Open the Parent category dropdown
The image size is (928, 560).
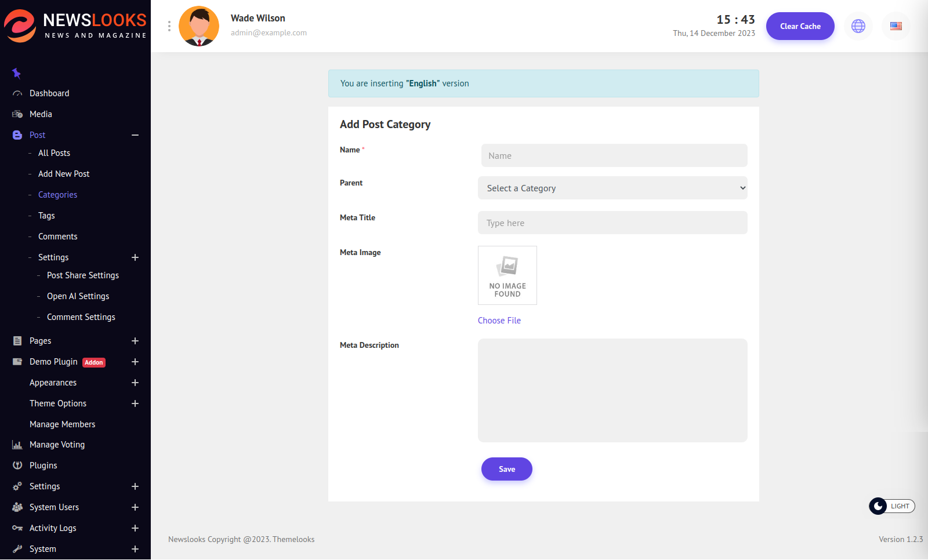pos(612,188)
